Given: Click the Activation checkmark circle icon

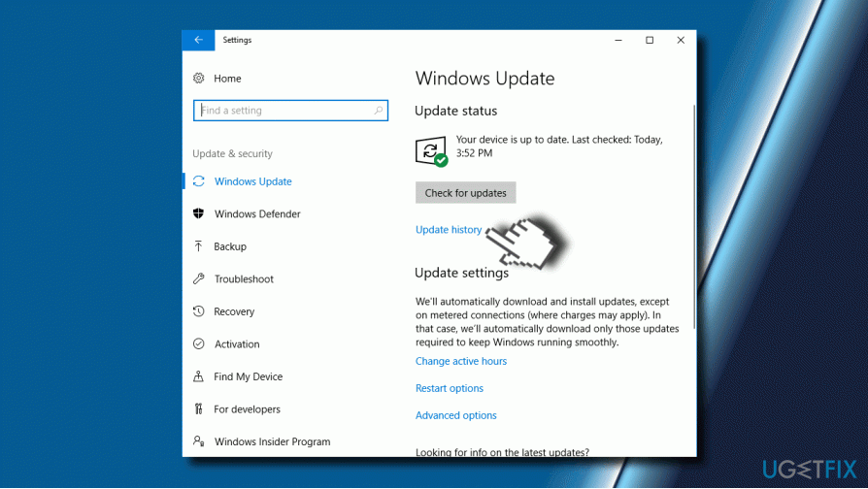Looking at the screenshot, I should tap(199, 344).
